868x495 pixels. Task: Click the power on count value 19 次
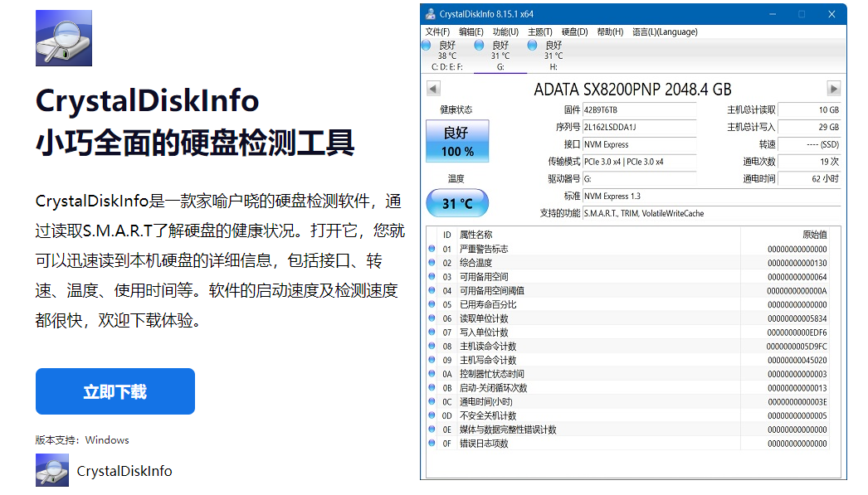coord(809,162)
